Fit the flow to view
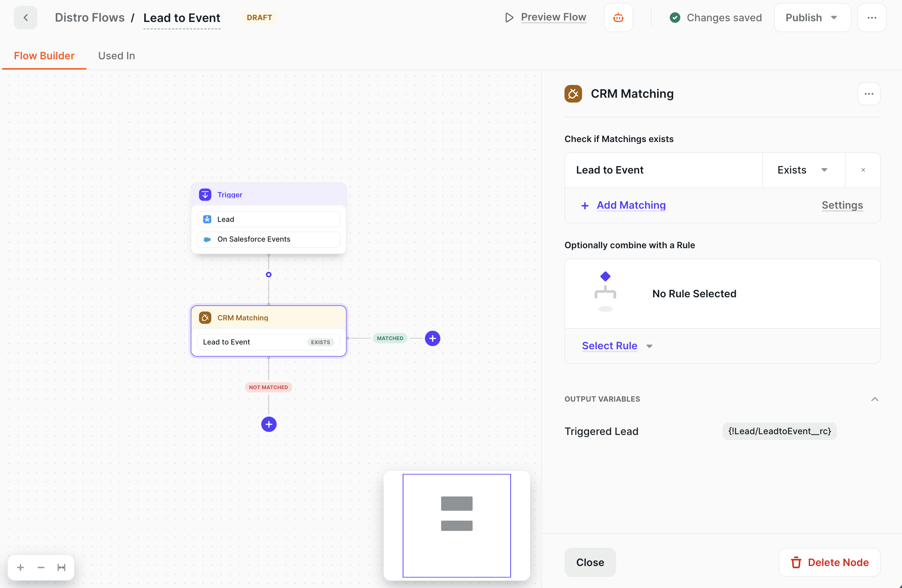Screen dimensions: 902x588 point(61,567)
